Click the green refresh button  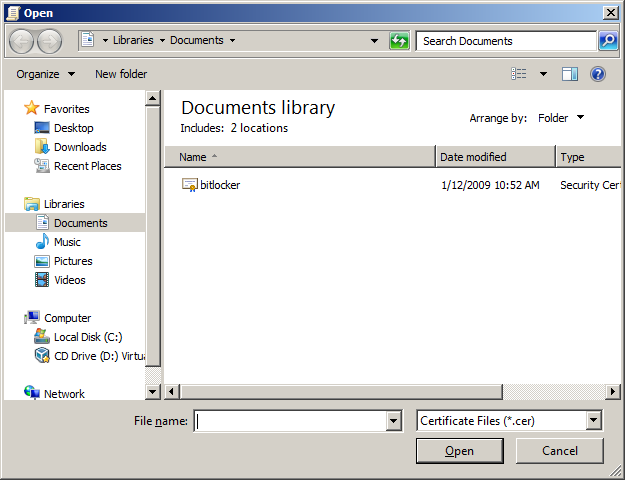[x=399, y=41]
